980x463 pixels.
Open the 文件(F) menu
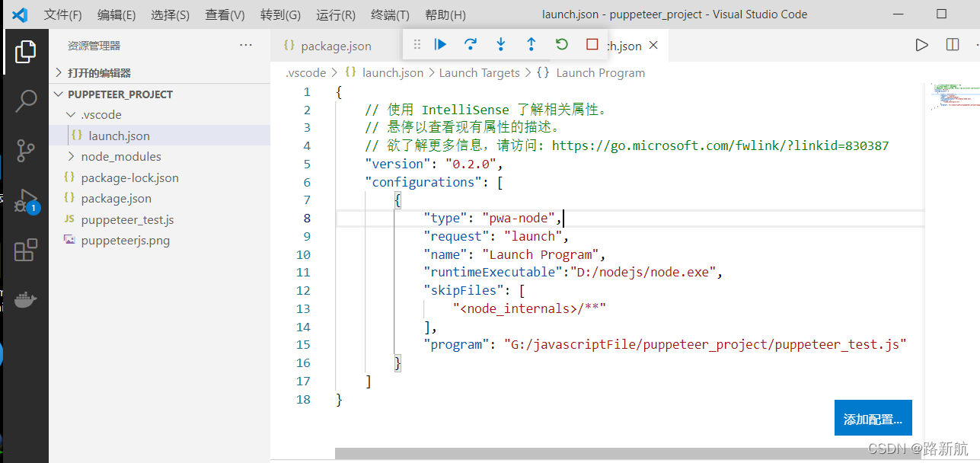(63, 14)
